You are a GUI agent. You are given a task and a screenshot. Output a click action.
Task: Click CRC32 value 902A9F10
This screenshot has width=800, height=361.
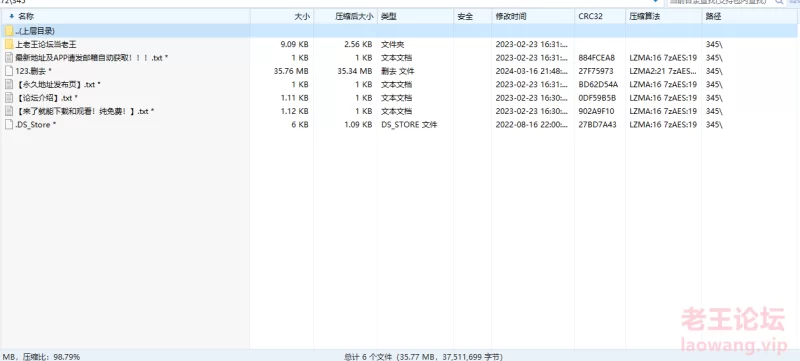click(x=597, y=111)
